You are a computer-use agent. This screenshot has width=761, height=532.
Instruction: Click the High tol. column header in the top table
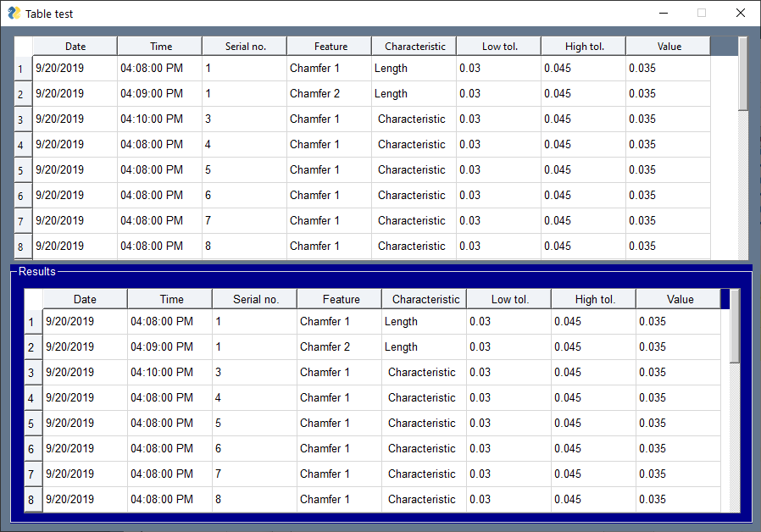pyautogui.click(x=582, y=46)
